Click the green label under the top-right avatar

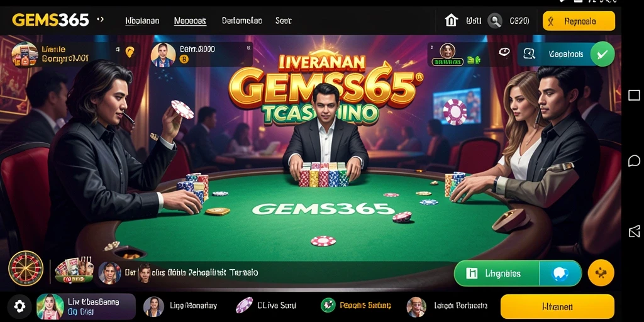(x=448, y=62)
